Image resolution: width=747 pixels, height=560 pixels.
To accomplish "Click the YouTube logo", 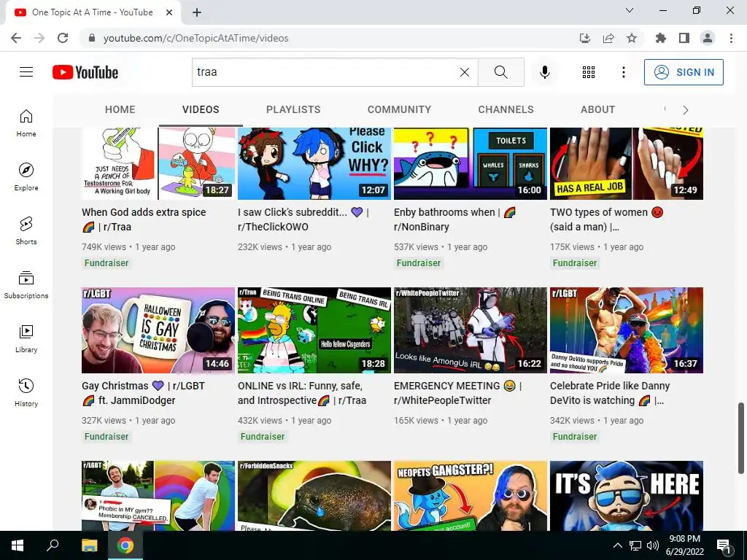I will click(85, 72).
